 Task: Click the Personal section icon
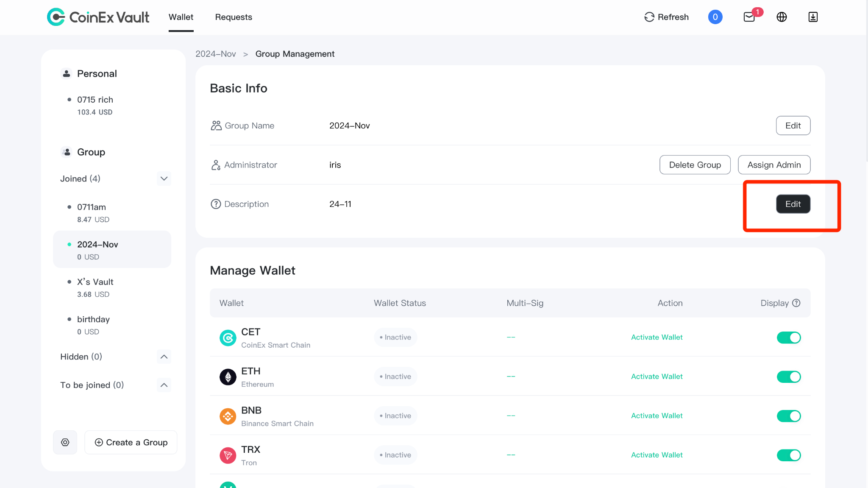pyautogui.click(x=67, y=74)
